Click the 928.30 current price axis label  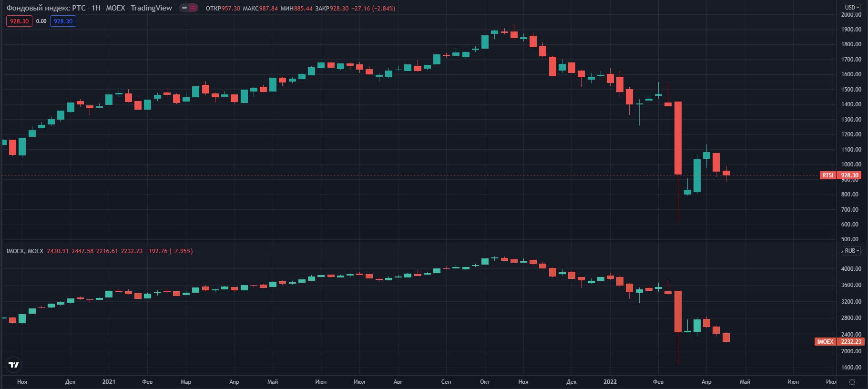pyautogui.click(x=849, y=175)
